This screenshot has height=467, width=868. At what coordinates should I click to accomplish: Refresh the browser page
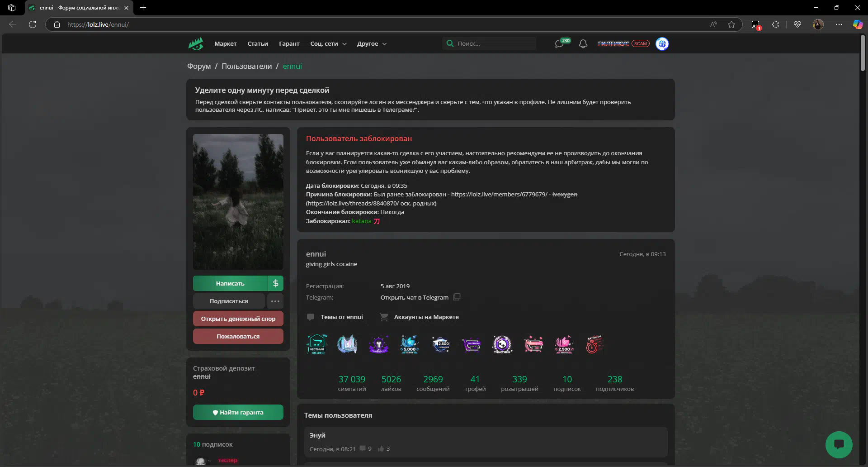click(33, 24)
